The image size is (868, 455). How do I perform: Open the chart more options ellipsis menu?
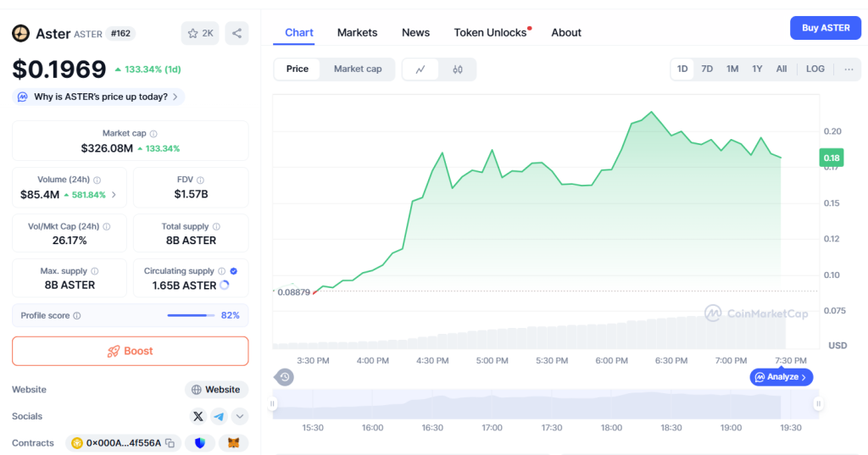pyautogui.click(x=849, y=69)
